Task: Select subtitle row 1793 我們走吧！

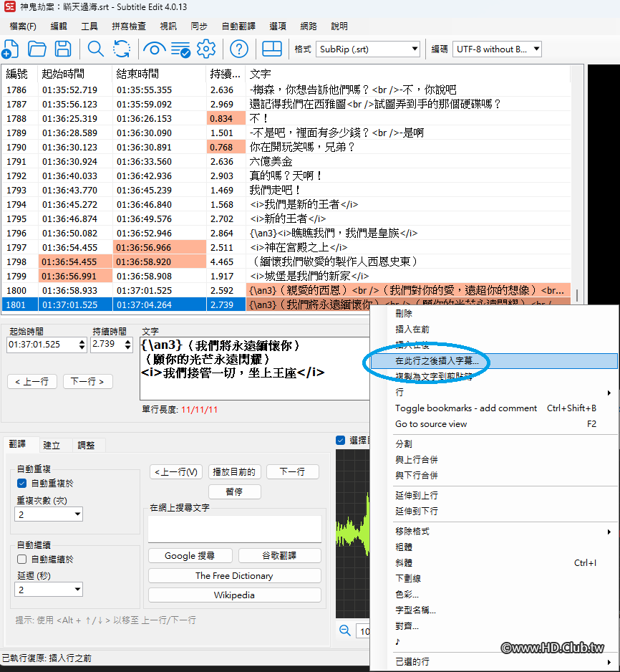Action: 286,191
